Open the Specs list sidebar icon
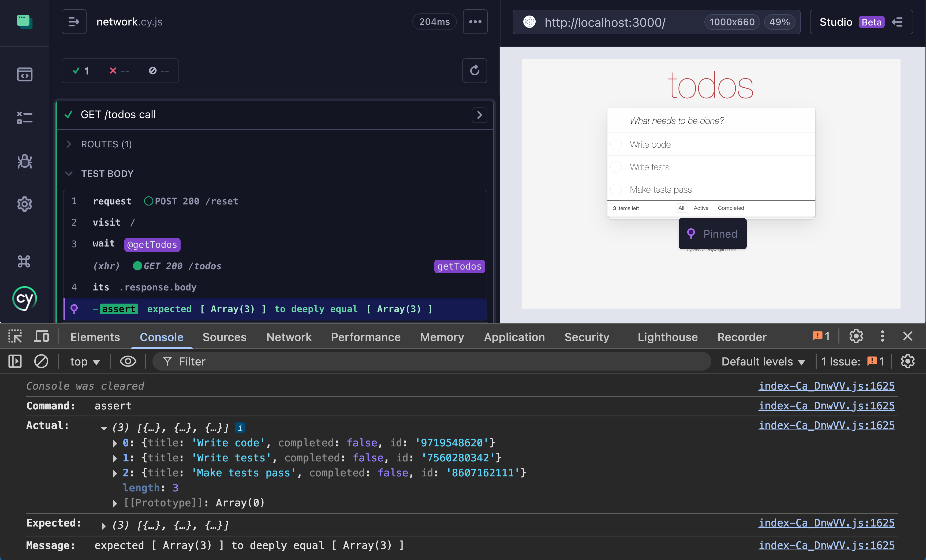Screen dimensions: 926x560 tap(24, 74)
